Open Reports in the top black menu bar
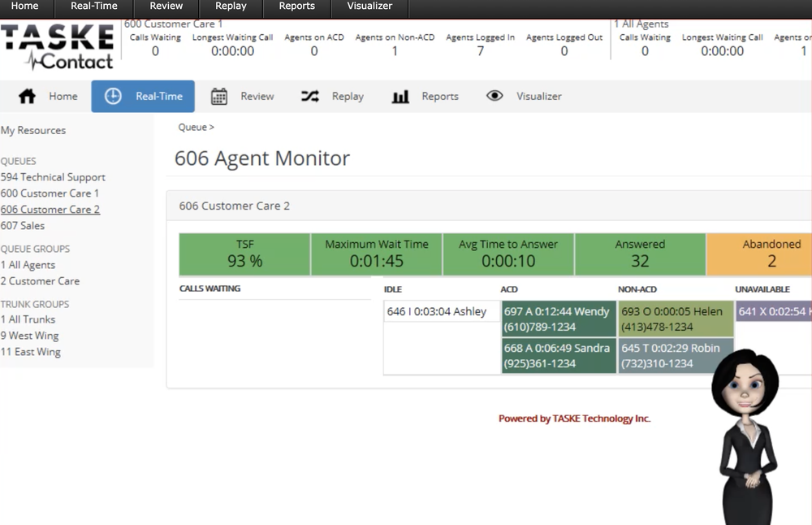Screen dimensions: 812x525 [x=296, y=7]
